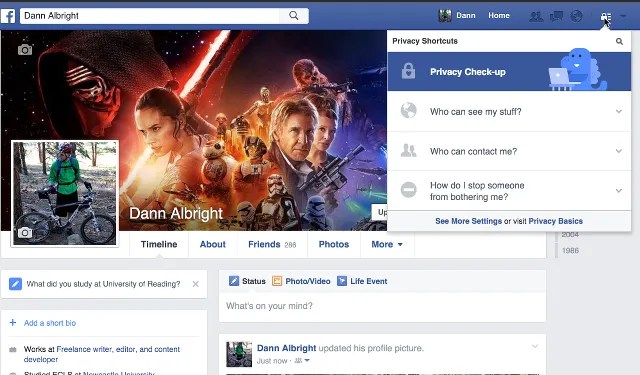
Task: Open the Friends tab
Action: [x=272, y=244]
